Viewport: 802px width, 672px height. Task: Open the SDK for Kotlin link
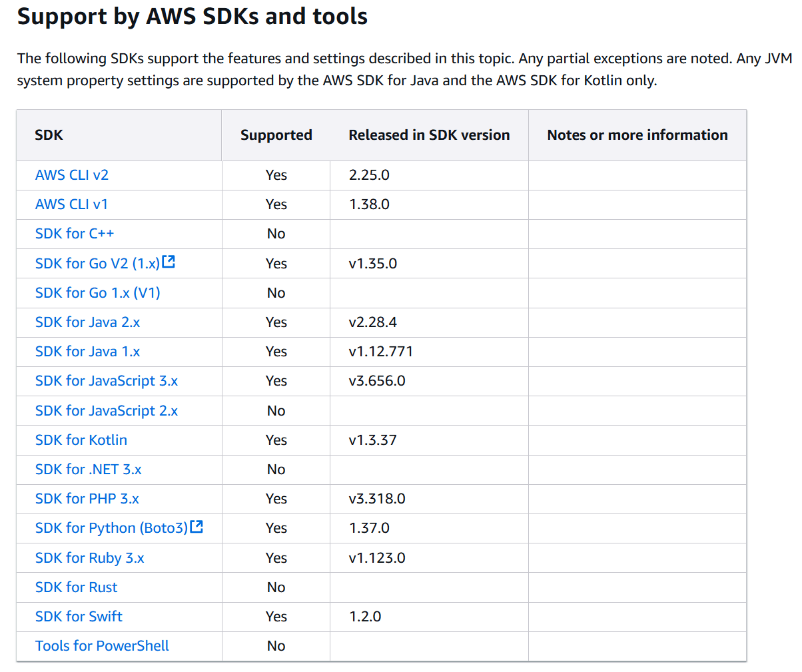tap(81, 440)
